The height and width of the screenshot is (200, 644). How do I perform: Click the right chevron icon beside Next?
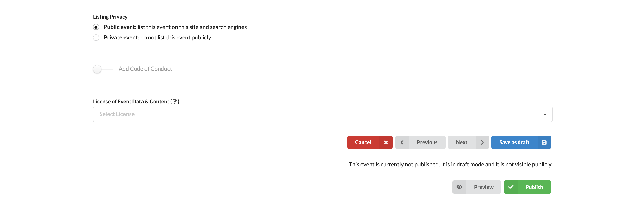click(482, 142)
